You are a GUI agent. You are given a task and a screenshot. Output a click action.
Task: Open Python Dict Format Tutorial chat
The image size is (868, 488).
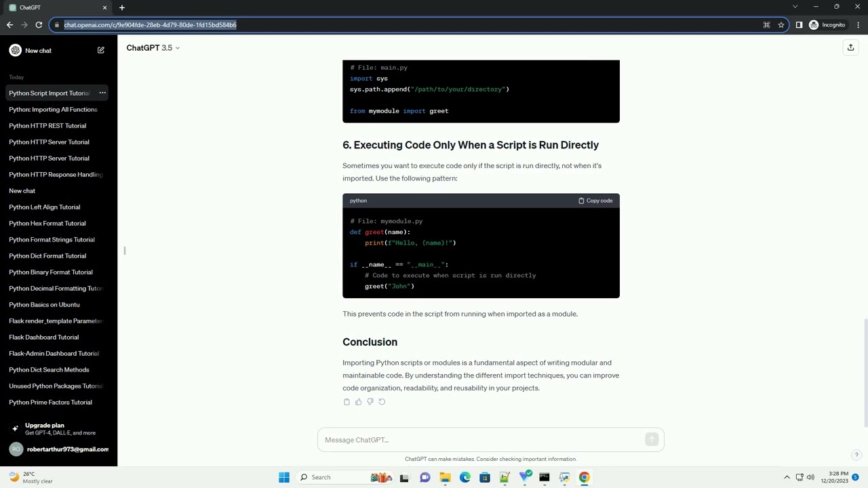click(x=47, y=256)
